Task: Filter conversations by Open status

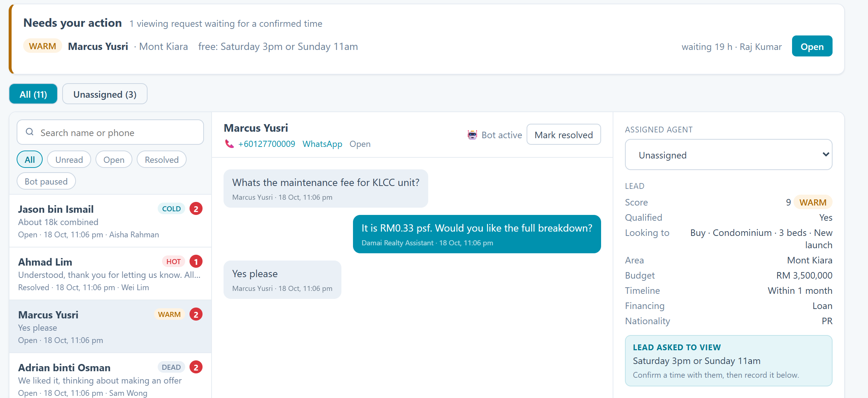Action: tap(114, 160)
